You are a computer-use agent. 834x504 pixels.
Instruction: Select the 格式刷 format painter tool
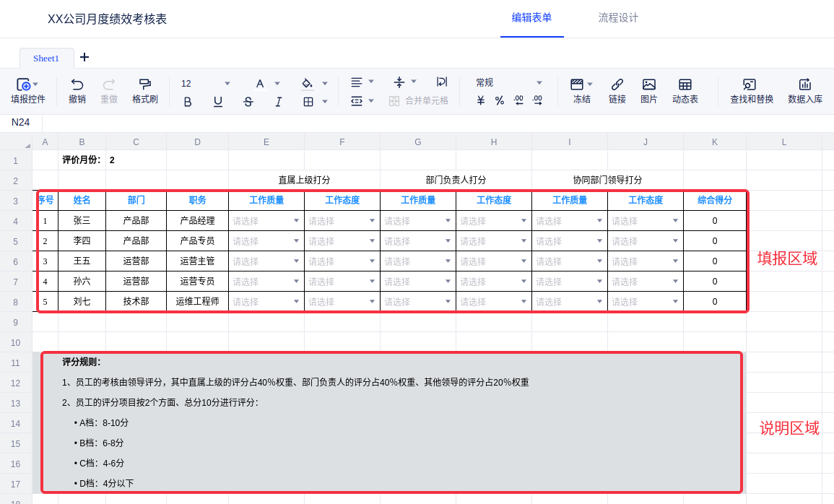click(x=144, y=84)
